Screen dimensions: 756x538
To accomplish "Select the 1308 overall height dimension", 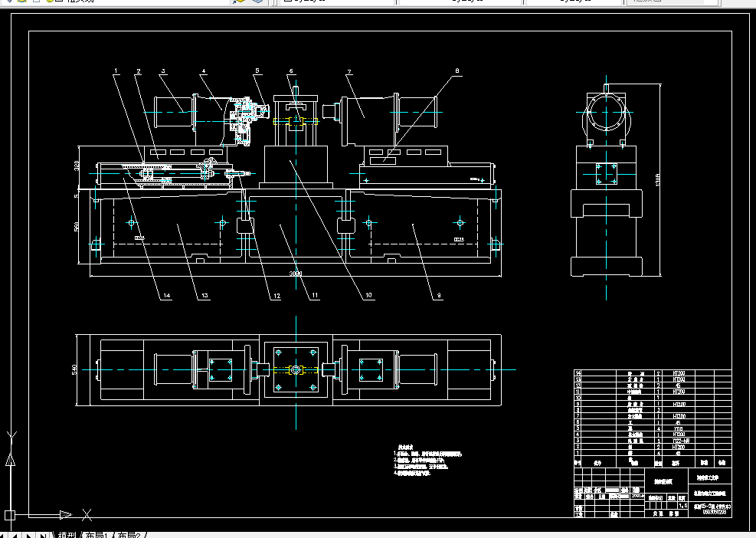I will [x=658, y=180].
